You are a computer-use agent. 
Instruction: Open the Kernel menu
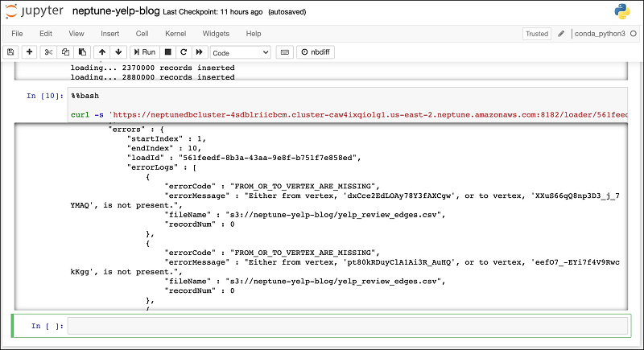coord(175,34)
